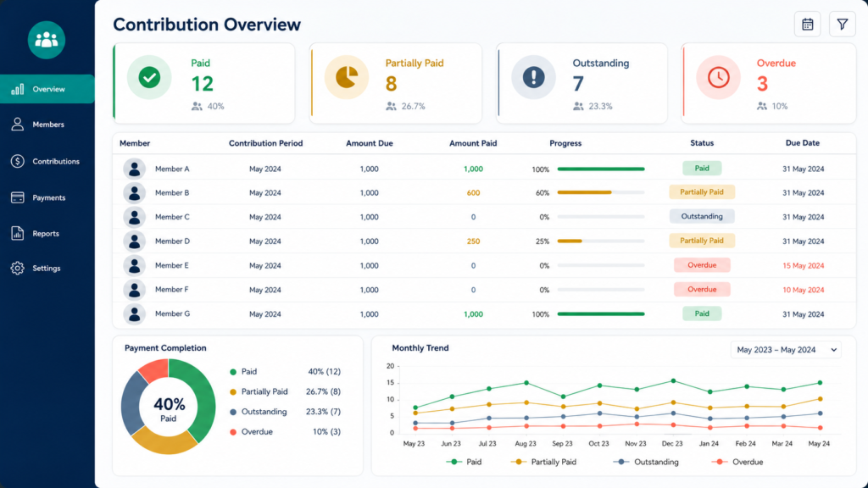Click the green Paid checkmark icon

(x=149, y=77)
